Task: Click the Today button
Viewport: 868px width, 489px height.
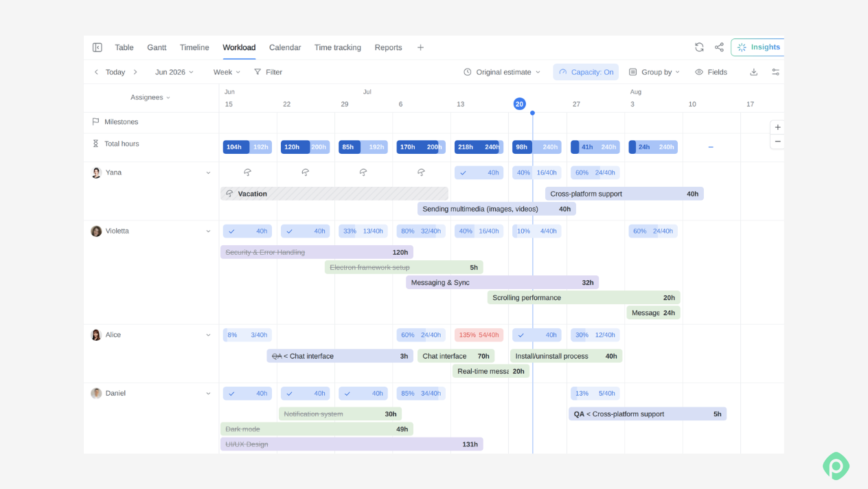Action: (115, 72)
